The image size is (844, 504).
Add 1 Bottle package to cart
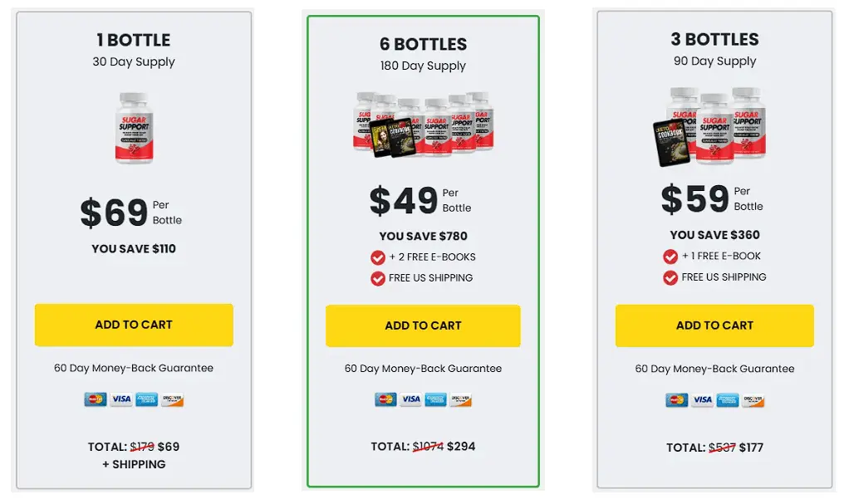134,325
